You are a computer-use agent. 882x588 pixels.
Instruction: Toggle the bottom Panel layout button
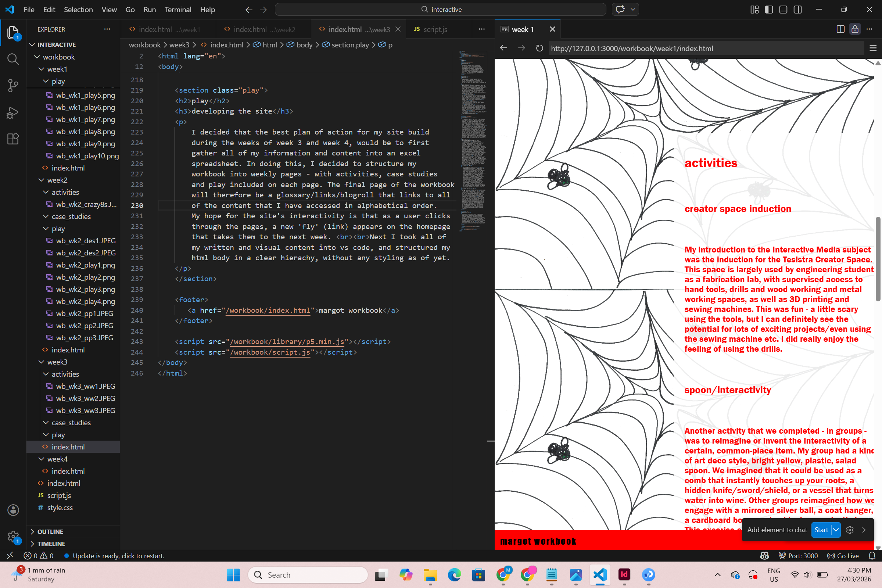(783, 10)
